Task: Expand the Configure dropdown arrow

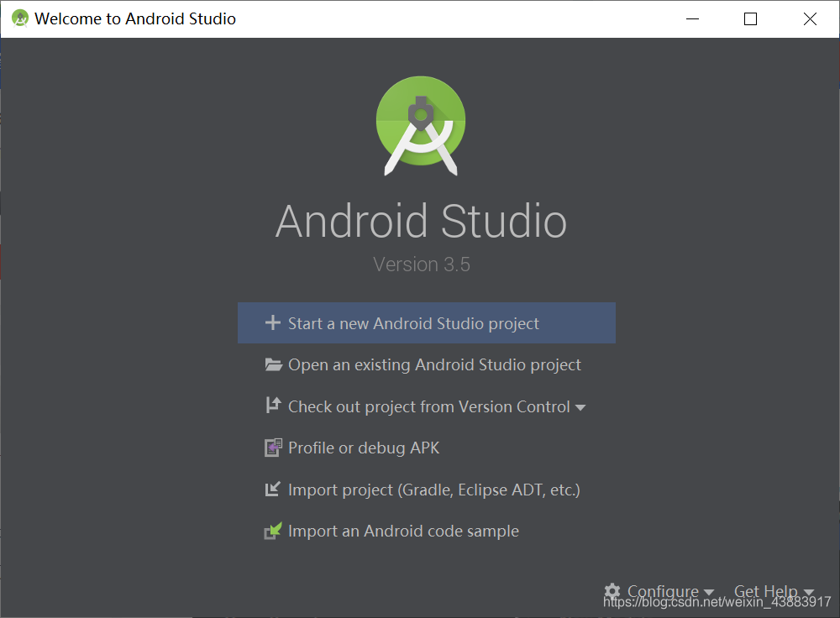Action: (x=709, y=592)
